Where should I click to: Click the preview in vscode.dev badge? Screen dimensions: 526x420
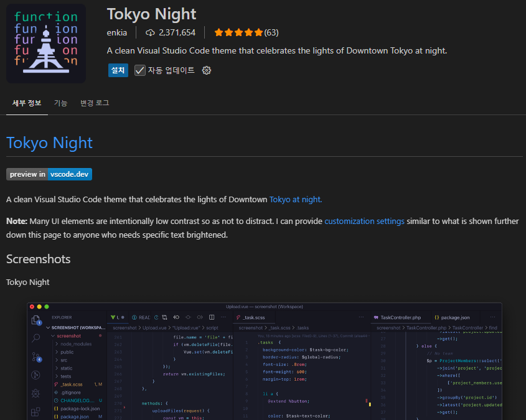tap(49, 174)
